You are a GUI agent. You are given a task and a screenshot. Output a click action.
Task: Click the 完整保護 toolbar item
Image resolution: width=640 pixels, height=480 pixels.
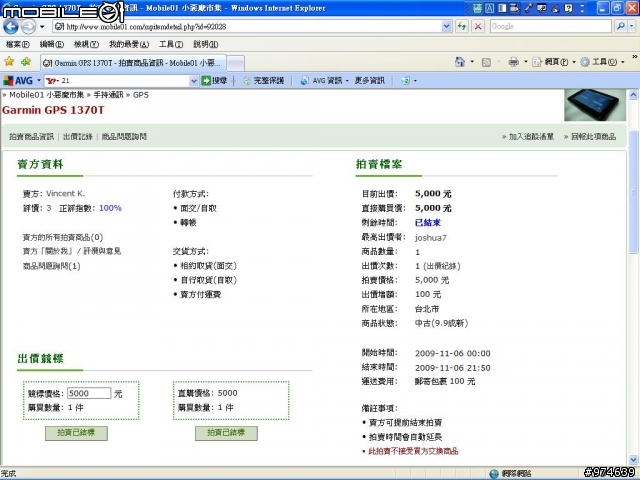(x=264, y=81)
